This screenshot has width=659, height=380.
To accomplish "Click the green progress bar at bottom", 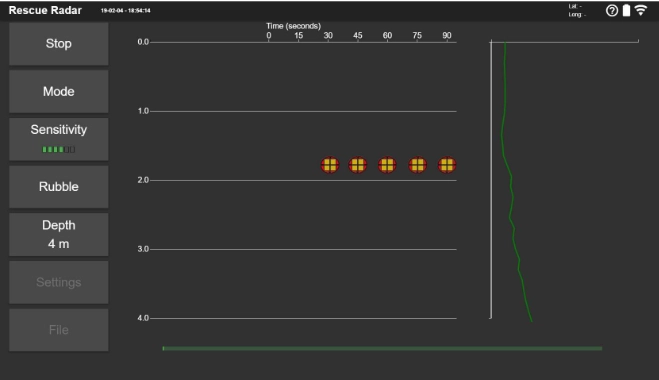I will 382,348.
